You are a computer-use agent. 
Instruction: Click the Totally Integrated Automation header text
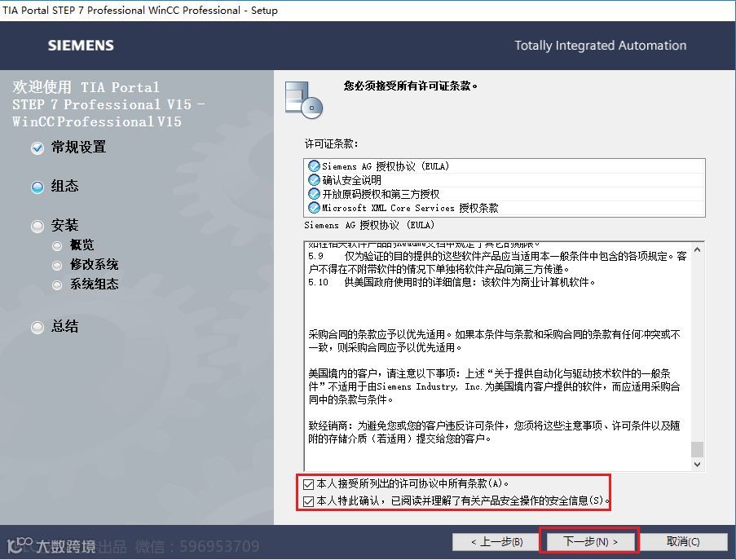601,46
